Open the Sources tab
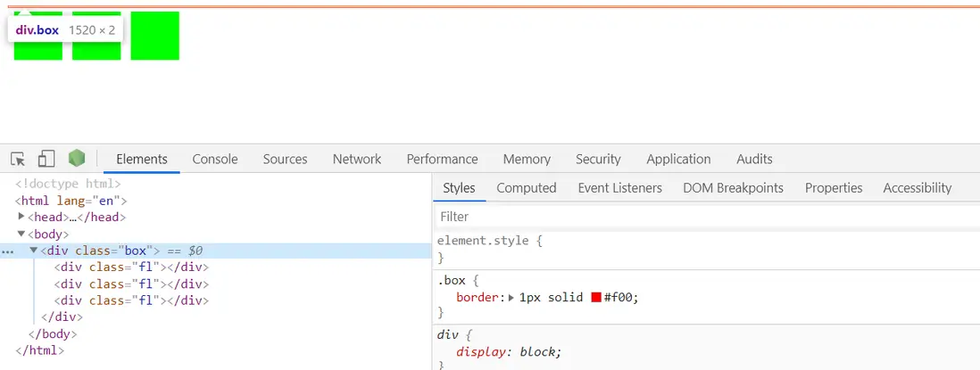Viewport: 980px width, 370px height. pos(285,159)
